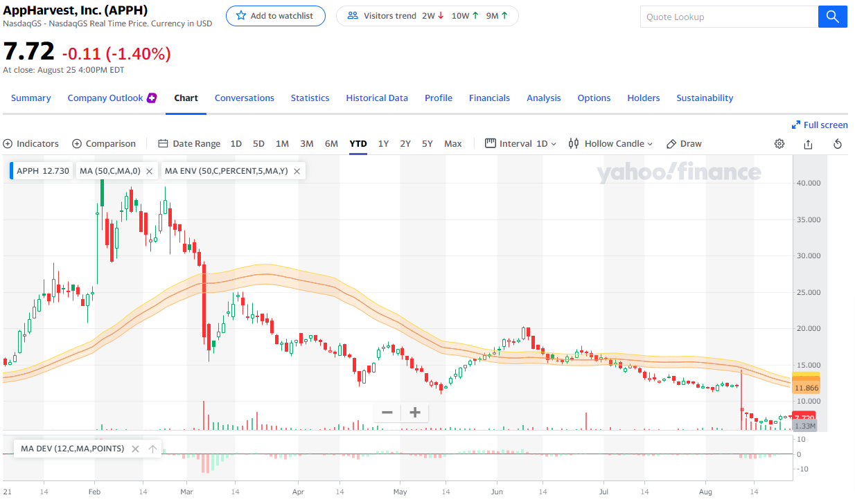The image size is (855, 504).
Task: Select the YTD range
Action: click(x=358, y=144)
